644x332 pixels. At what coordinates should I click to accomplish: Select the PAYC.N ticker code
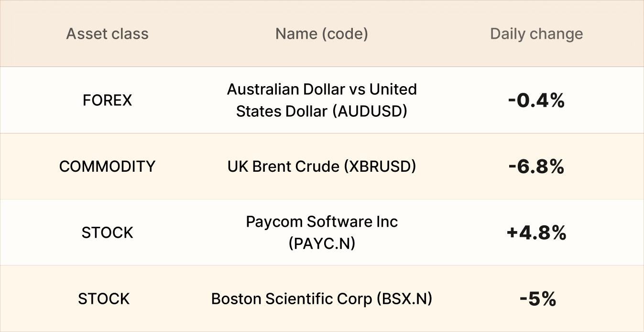(x=322, y=243)
